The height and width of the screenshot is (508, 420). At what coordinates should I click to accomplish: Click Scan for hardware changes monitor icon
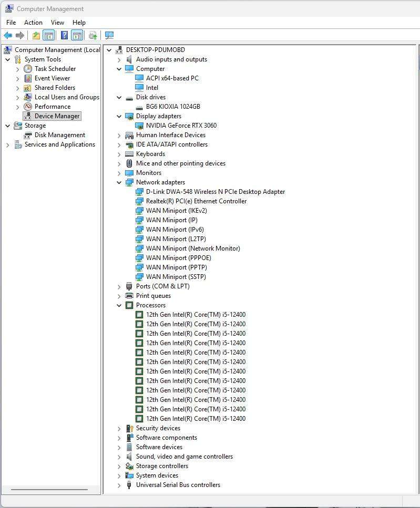coord(109,35)
